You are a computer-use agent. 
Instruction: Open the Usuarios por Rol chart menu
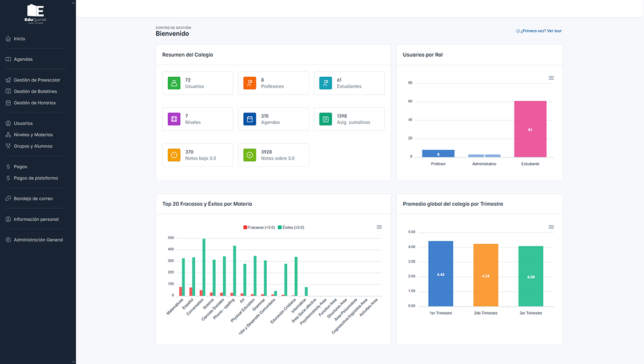[x=551, y=78]
